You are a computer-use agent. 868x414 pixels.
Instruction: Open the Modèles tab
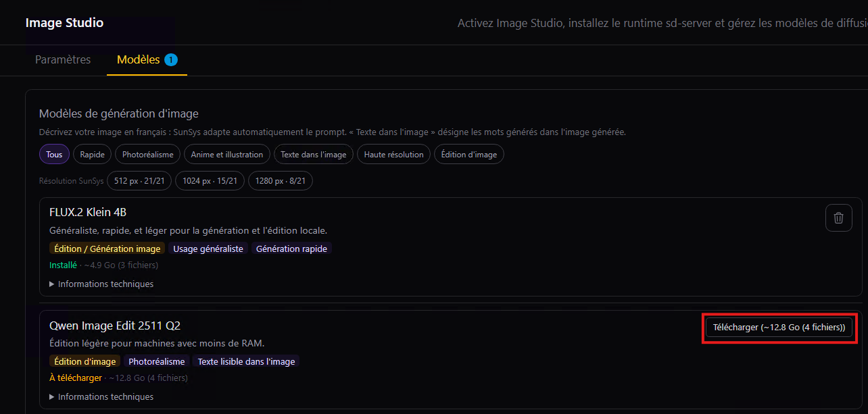[147, 59]
